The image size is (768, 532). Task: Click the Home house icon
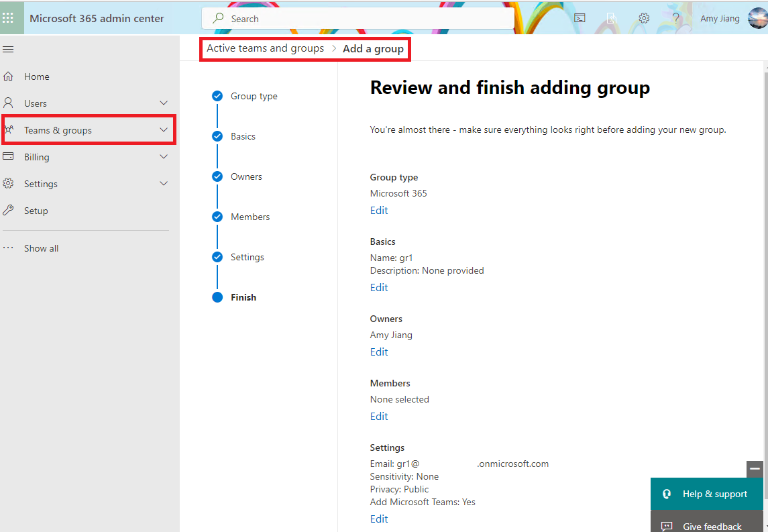point(8,76)
